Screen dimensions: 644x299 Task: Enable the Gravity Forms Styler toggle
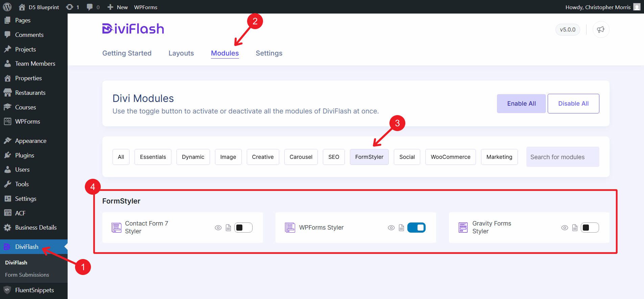tap(590, 228)
